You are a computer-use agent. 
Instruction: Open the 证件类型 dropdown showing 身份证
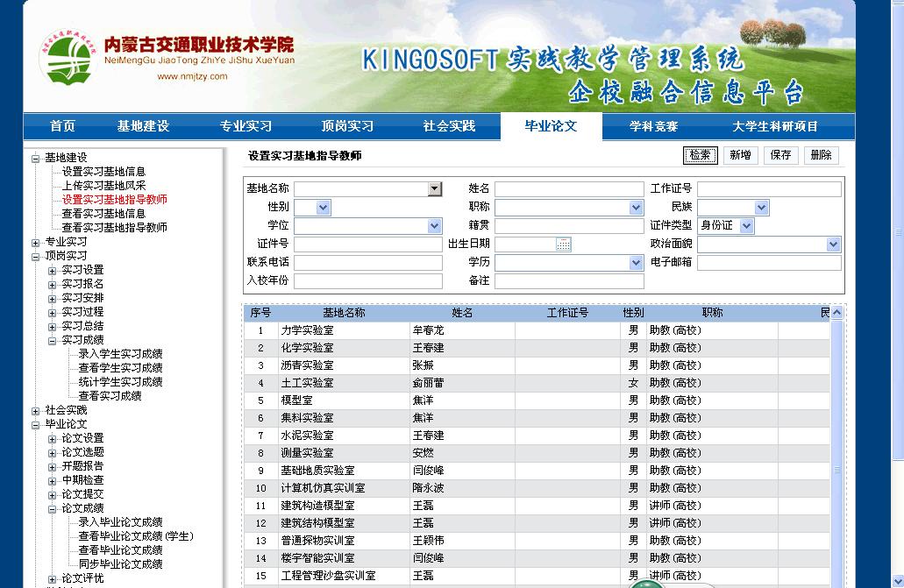click(x=746, y=226)
